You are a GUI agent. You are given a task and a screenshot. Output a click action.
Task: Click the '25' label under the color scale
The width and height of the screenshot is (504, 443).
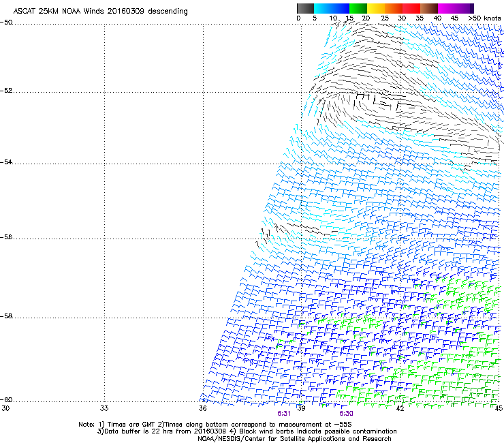coord(385,18)
